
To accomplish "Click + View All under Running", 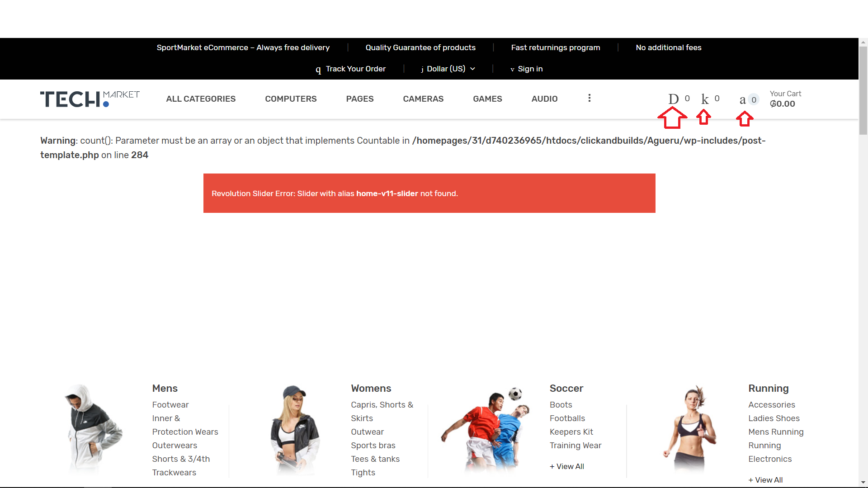I will pyautogui.click(x=765, y=480).
